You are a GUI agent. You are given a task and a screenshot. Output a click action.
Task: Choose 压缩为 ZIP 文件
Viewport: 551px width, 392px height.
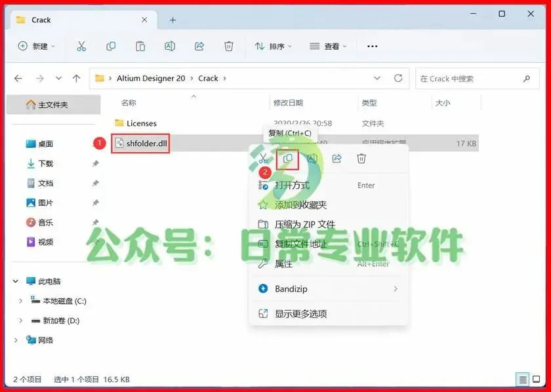click(329, 224)
